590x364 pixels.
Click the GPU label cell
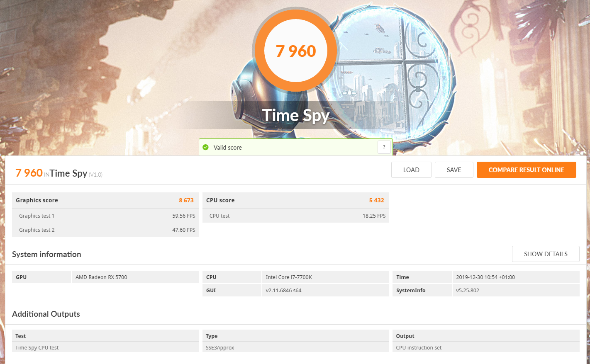pos(41,277)
